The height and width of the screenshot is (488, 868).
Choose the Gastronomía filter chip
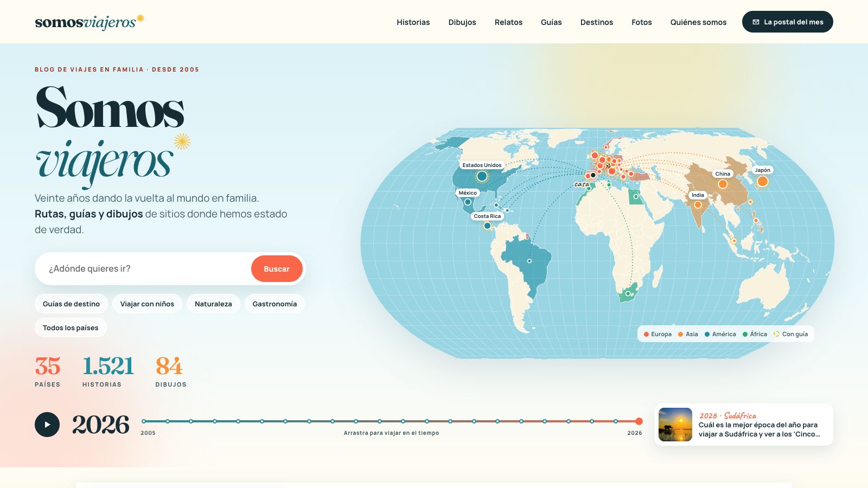(275, 304)
